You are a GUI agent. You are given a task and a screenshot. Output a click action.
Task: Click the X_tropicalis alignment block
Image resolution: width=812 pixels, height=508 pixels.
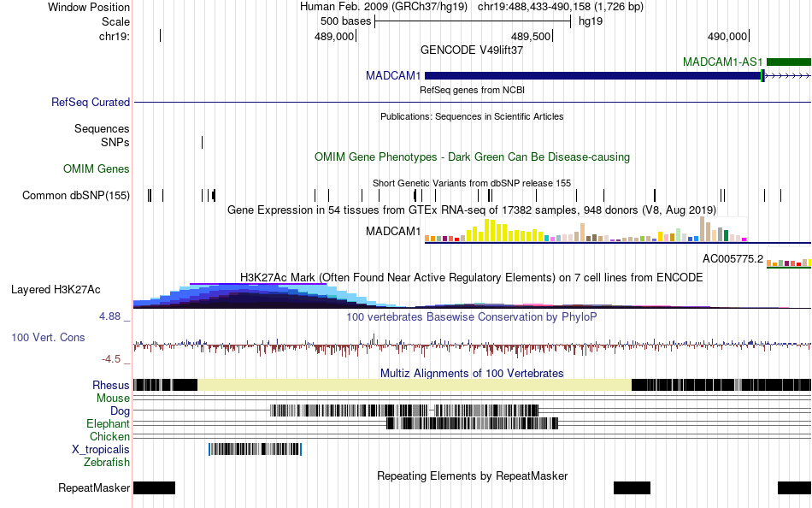click(x=255, y=450)
